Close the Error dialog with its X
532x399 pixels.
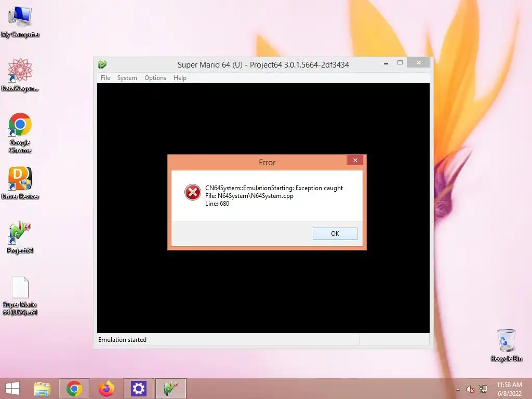click(355, 160)
